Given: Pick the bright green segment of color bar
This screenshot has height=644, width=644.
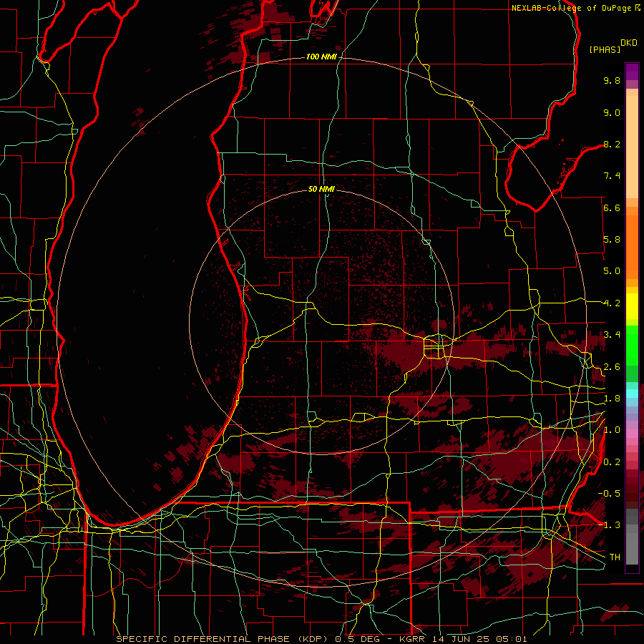Looking at the screenshot, I should pyautogui.click(x=632, y=346).
